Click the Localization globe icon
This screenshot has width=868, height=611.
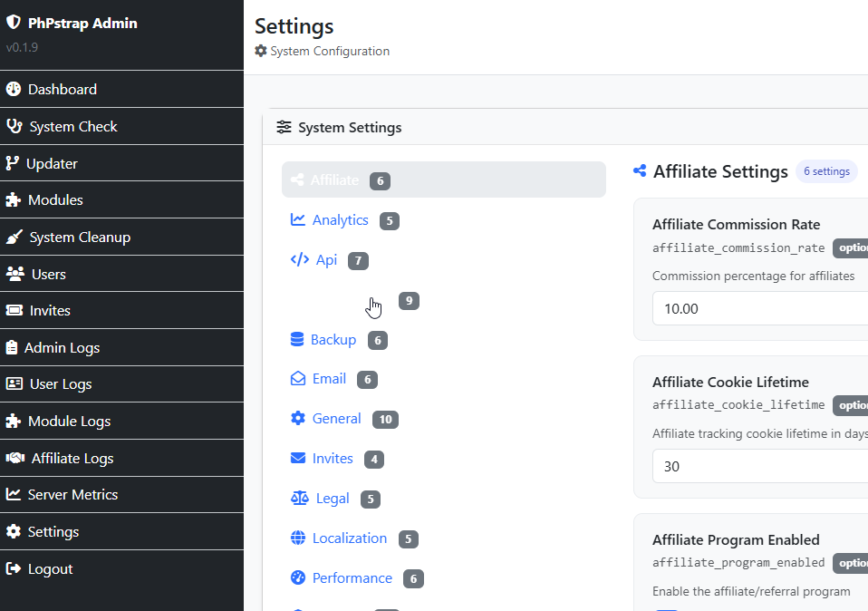tap(298, 538)
